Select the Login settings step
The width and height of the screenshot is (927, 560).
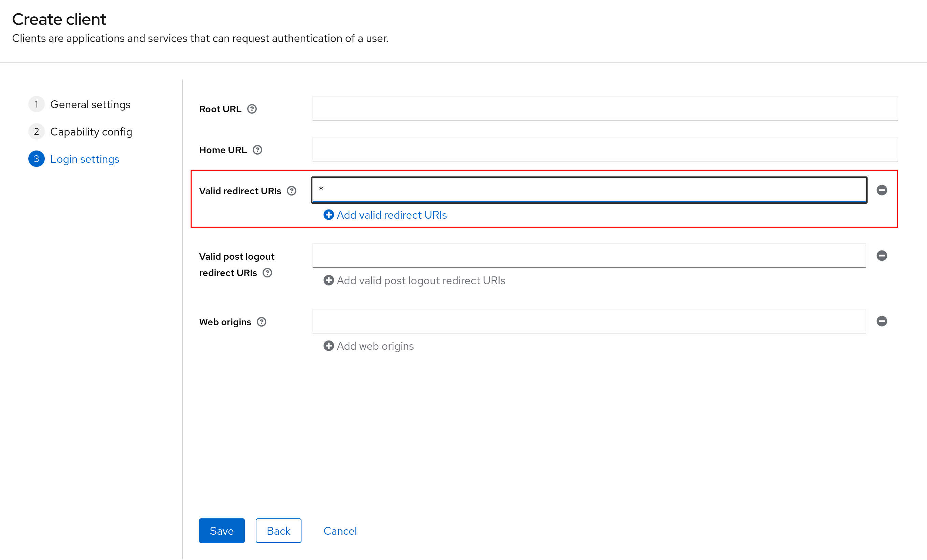(85, 159)
